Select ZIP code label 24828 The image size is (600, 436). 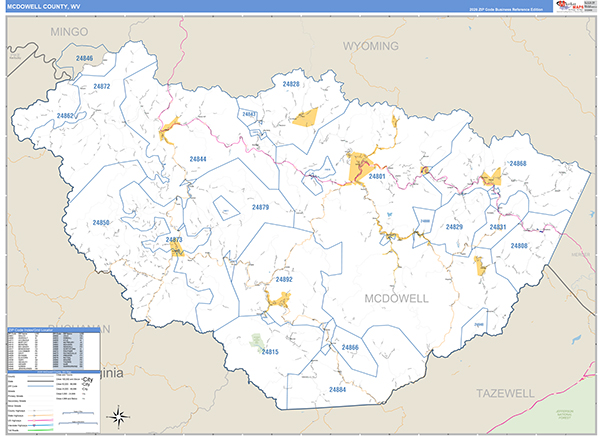click(291, 84)
